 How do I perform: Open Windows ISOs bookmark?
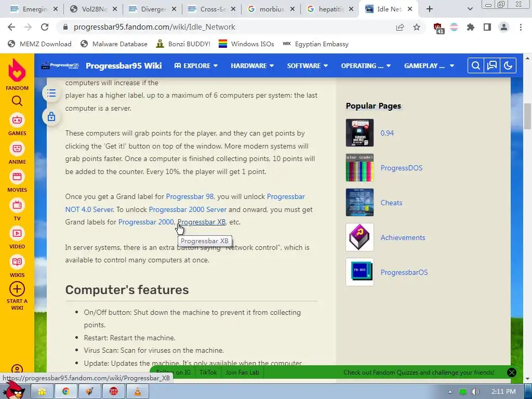246,44
